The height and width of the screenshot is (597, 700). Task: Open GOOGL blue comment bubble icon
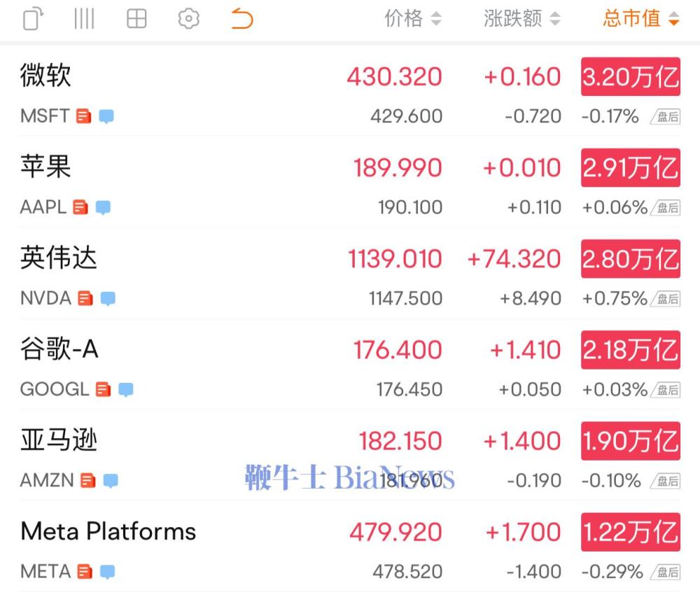click(x=126, y=390)
